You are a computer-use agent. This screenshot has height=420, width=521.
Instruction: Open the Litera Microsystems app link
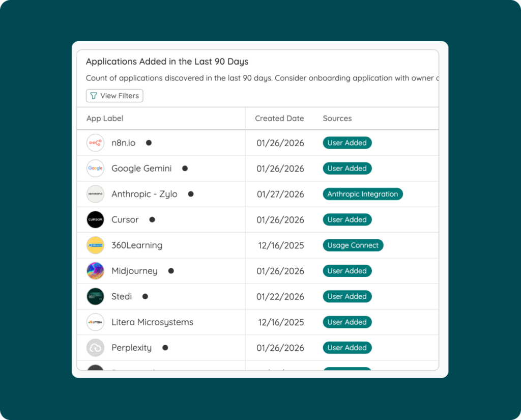(x=152, y=322)
